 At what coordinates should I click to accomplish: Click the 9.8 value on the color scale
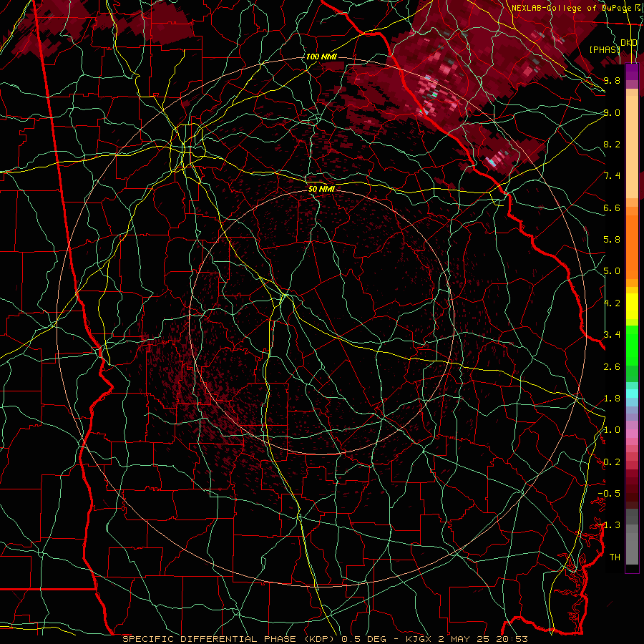click(x=612, y=80)
